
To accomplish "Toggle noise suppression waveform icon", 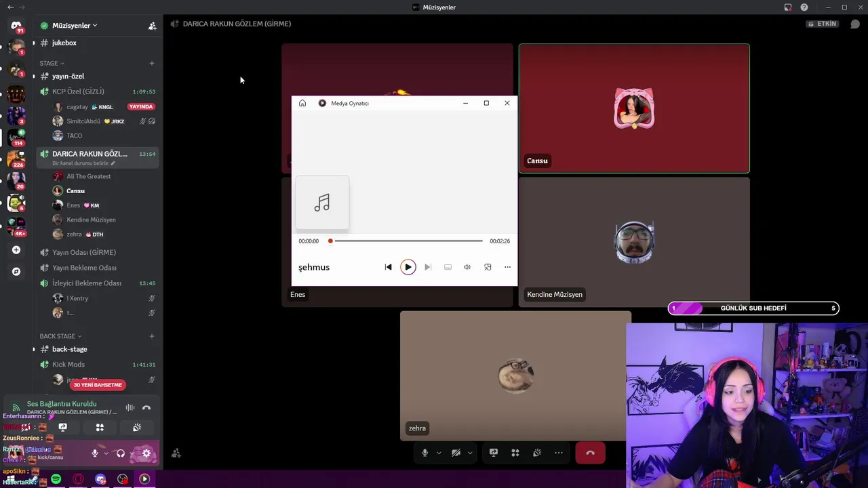I will tap(130, 408).
